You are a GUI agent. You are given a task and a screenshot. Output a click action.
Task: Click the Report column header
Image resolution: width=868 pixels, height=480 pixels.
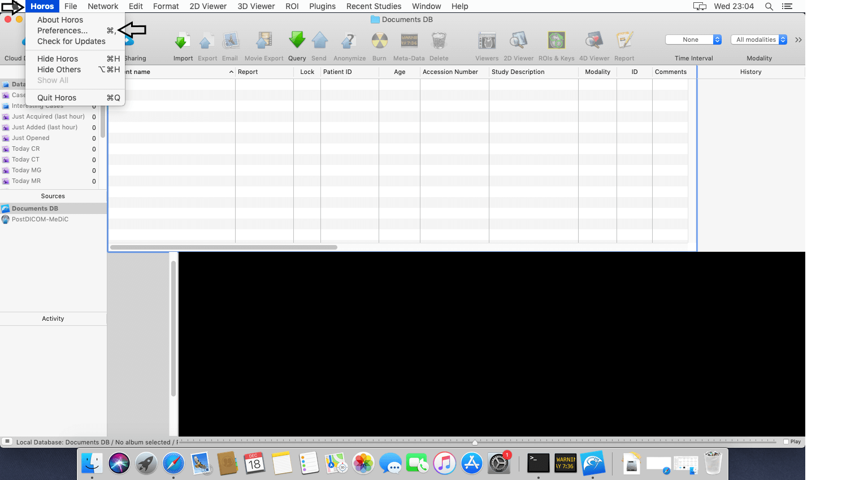pyautogui.click(x=264, y=72)
